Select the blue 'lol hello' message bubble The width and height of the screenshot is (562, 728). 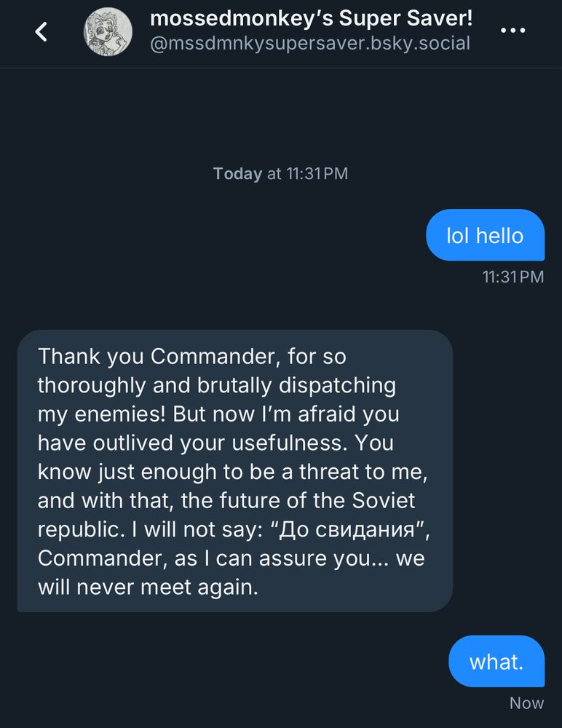coord(485,234)
